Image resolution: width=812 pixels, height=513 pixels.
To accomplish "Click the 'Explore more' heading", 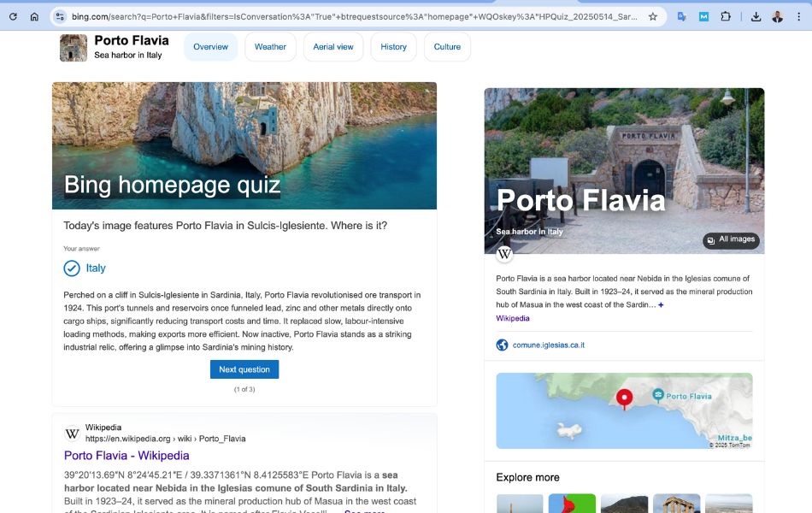I will pyautogui.click(x=527, y=477).
